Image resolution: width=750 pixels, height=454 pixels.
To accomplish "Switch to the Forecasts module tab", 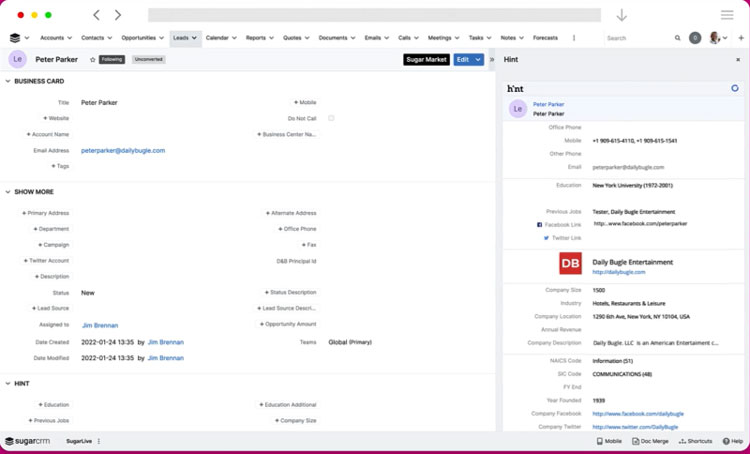I will pos(546,38).
